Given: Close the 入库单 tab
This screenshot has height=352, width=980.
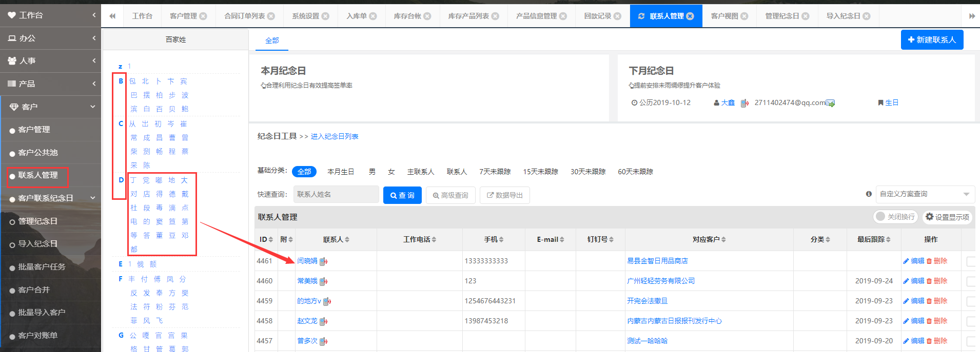Looking at the screenshot, I should tap(373, 16).
